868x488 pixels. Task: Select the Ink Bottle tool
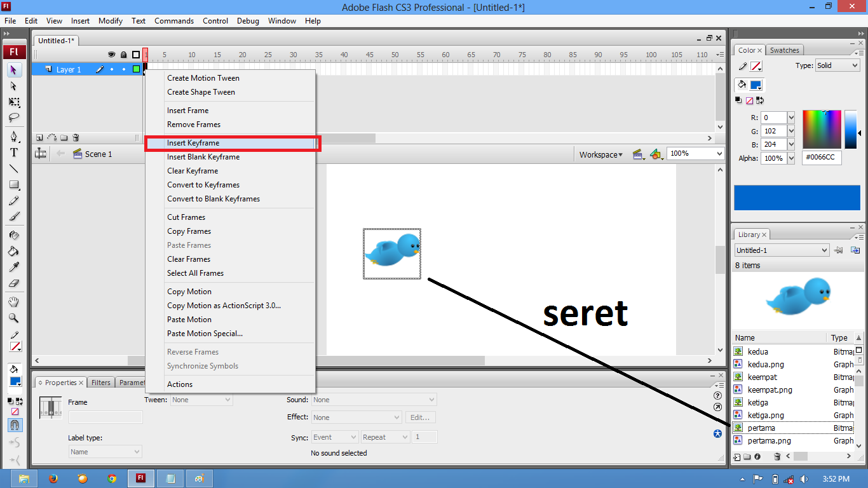[x=14, y=235]
